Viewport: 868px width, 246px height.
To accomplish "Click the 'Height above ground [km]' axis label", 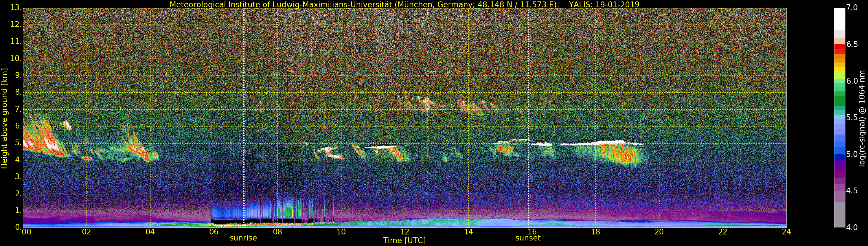I will (4, 118).
